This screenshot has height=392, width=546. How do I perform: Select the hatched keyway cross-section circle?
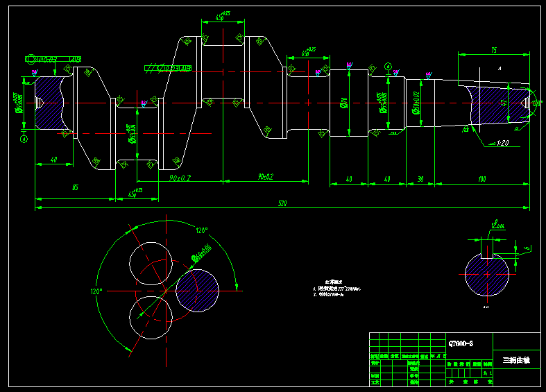pyautogui.click(x=487, y=275)
